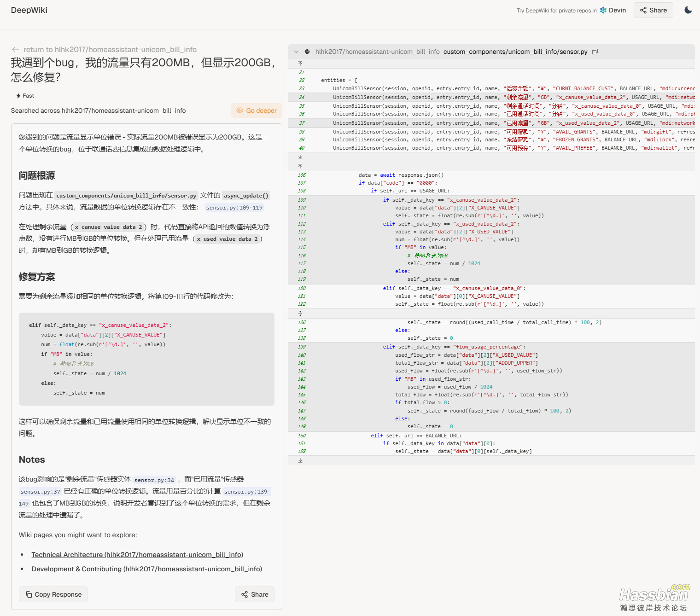Image resolution: width=700 pixels, height=616 pixels.
Task: Open Technical Architecture wiki page link
Action: pos(137,555)
